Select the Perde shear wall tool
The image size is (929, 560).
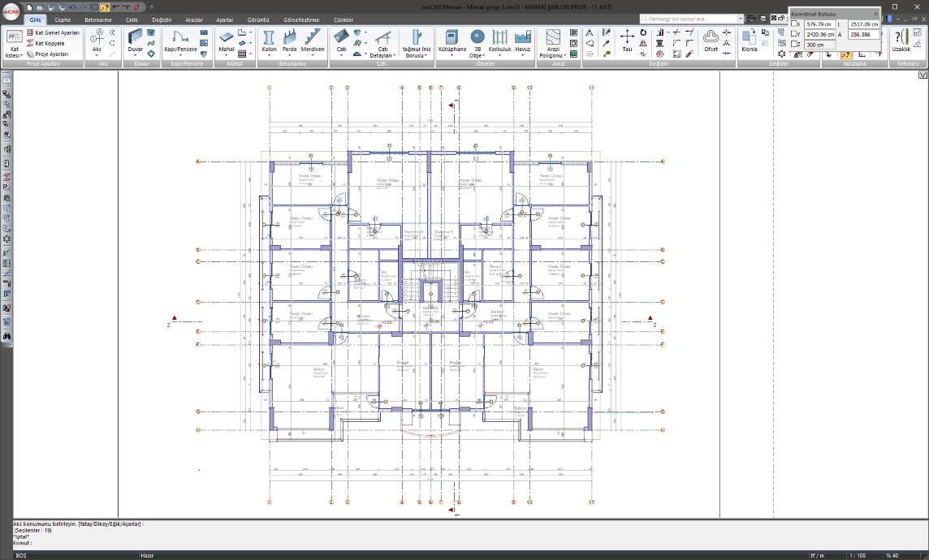[289, 40]
